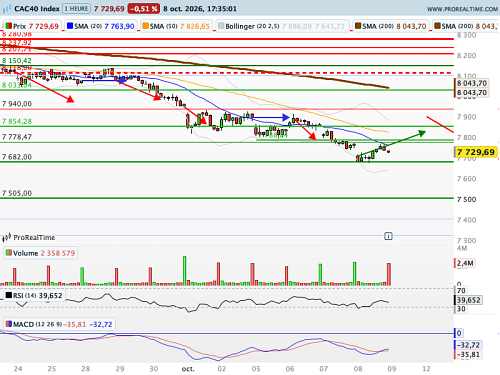Click the 7 940,00 level label
This screenshot has height=375, width=500.
pyautogui.click(x=17, y=104)
